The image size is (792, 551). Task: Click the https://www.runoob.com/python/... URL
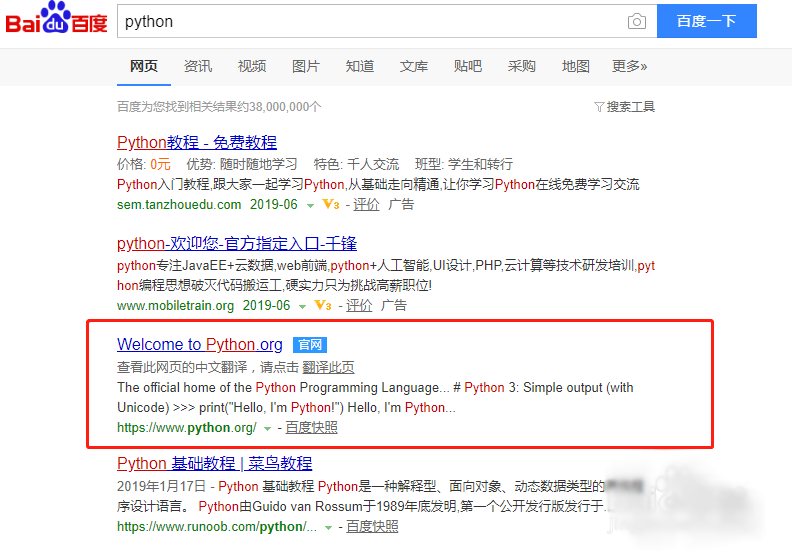click(x=217, y=527)
